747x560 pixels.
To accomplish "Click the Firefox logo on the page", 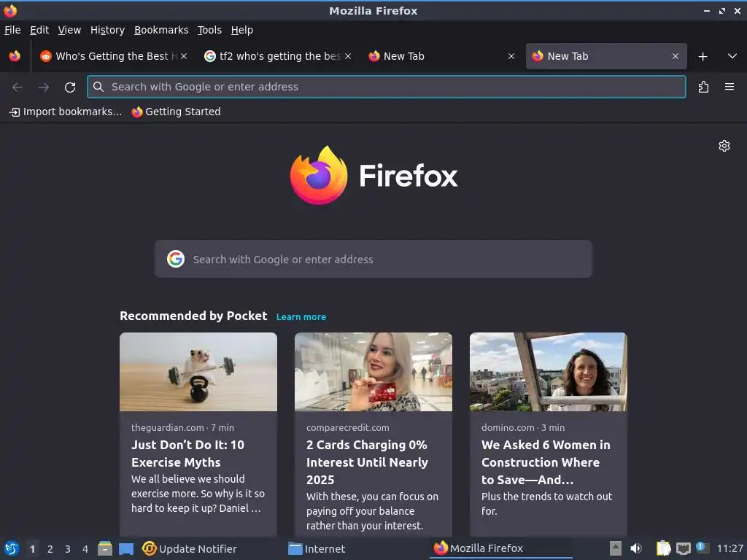I will (x=373, y=176).
